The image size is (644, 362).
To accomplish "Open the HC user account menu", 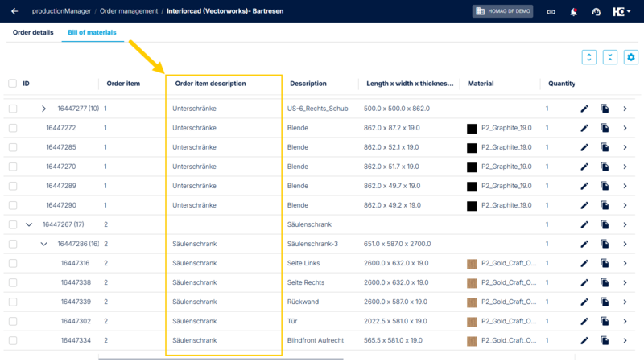I will tap(621, 11).
